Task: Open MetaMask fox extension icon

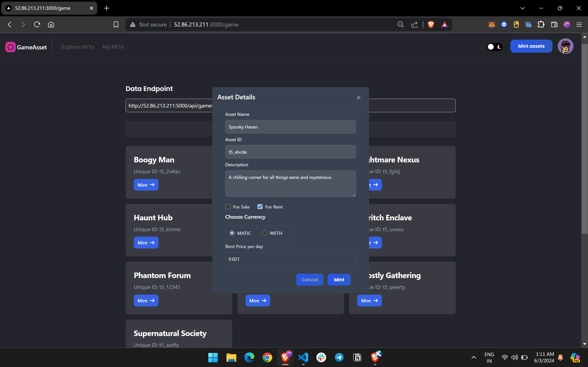Action: pyautogui.click(x=492, y=24)
